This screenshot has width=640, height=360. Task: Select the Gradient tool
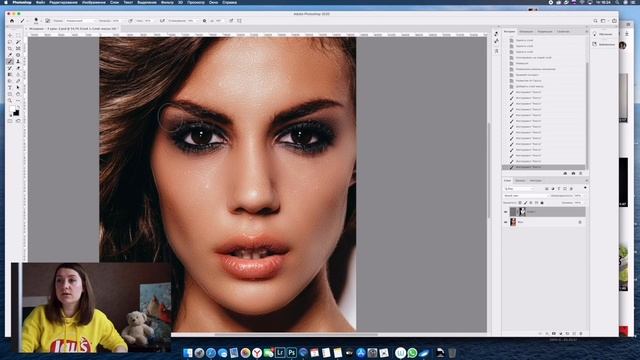click(10, 75)
